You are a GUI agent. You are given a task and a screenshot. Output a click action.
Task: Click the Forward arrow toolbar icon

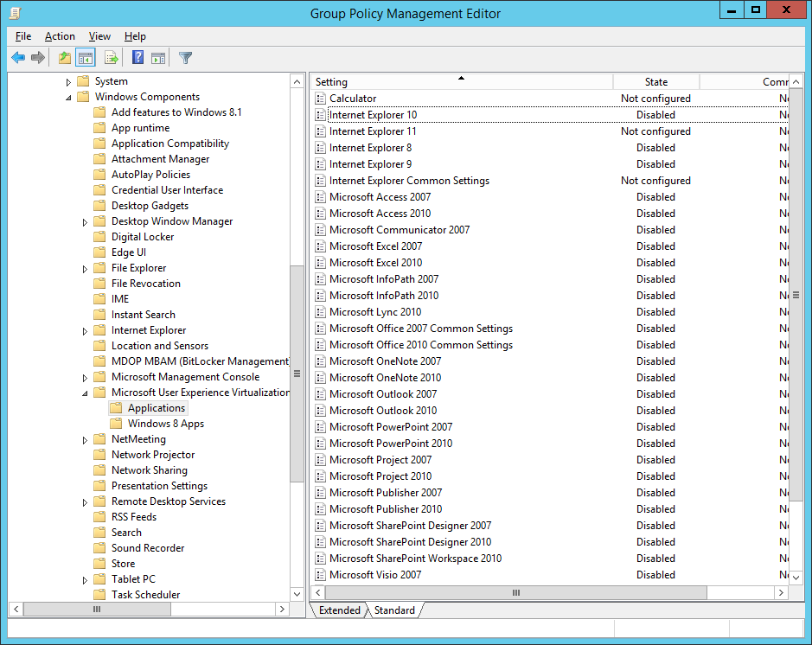[38, 57]
